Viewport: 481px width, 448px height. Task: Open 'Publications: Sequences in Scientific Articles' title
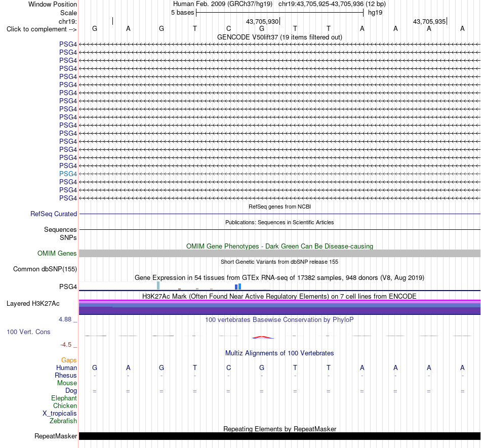click(x=279, y=222)
